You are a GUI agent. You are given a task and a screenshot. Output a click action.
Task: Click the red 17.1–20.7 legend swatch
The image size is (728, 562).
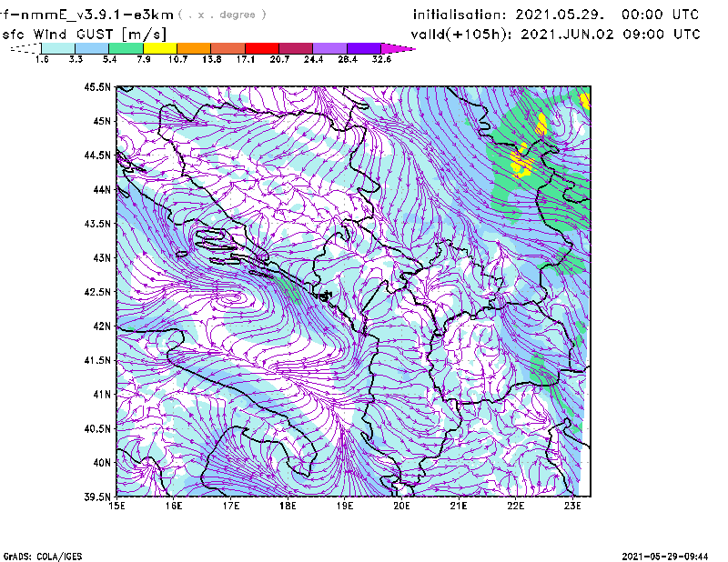tap(262, 48)
